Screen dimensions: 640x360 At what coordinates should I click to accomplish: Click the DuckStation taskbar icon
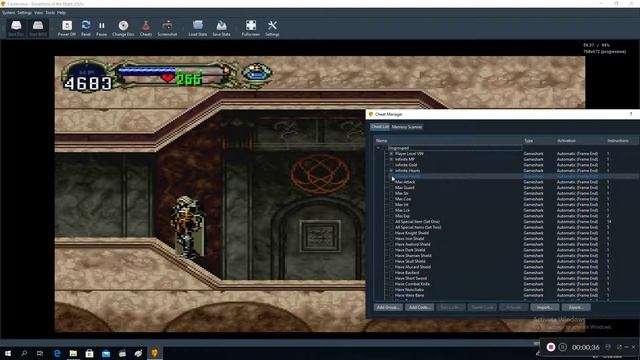point(155,353)
